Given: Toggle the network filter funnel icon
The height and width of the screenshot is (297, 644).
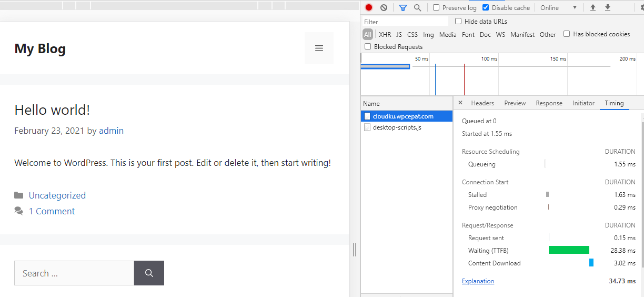Looking at the screenshot, I should (x=402, y=8).
